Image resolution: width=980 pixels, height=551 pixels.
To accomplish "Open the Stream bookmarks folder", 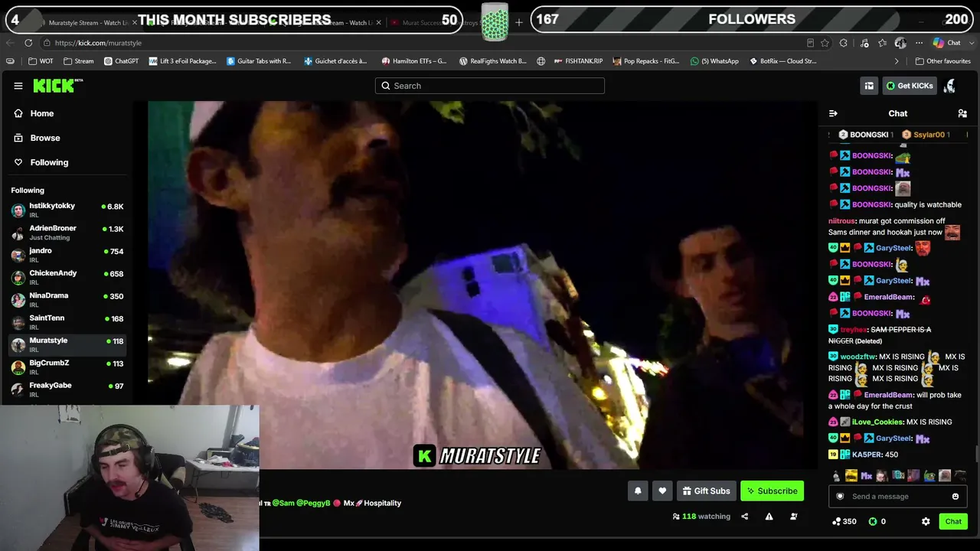I will pos(79,61).
